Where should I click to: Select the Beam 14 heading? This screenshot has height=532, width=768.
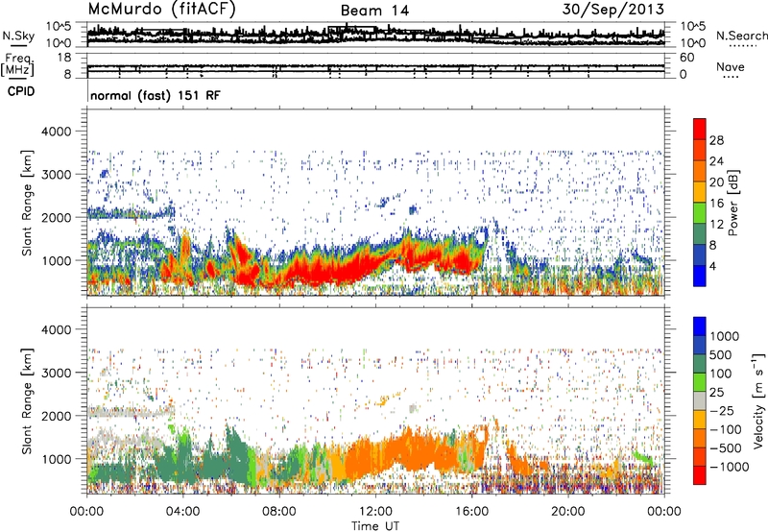374,11
